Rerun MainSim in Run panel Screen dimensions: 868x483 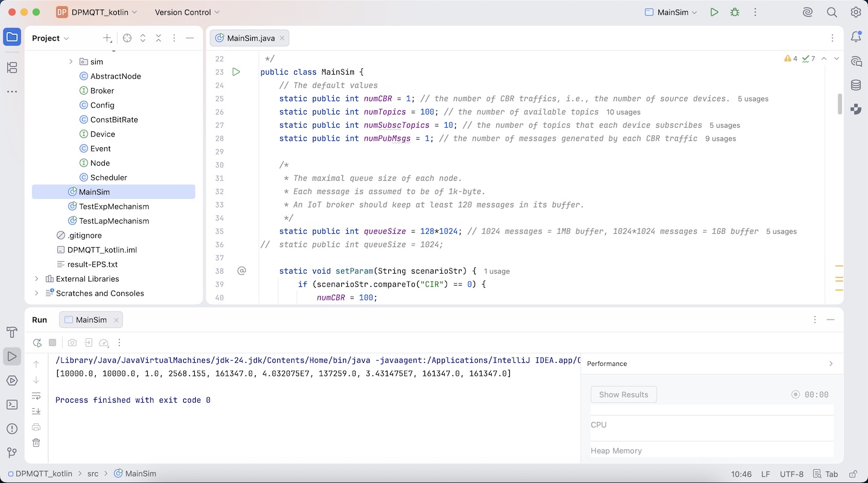[37, 343]
